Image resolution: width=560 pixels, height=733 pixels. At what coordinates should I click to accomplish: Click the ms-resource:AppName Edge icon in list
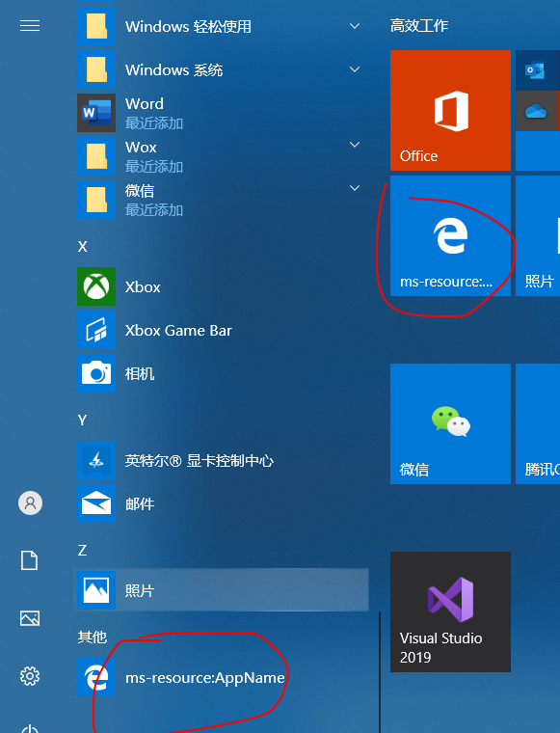pos(96,677)
